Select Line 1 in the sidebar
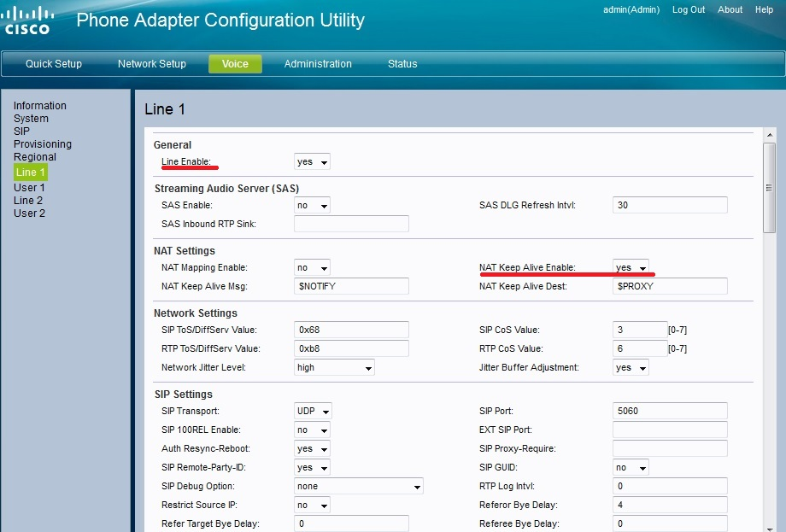The image size is (786, 532). tap(31, 172)
